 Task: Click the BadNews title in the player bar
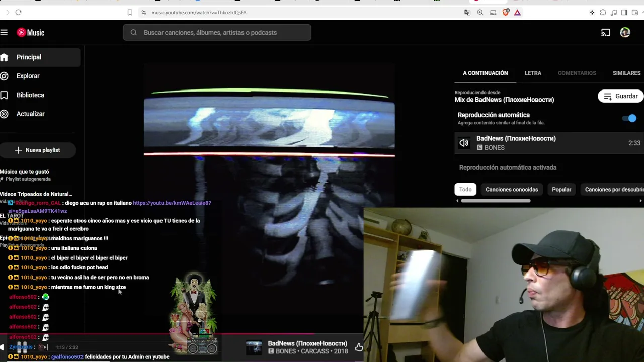(307, 343)
